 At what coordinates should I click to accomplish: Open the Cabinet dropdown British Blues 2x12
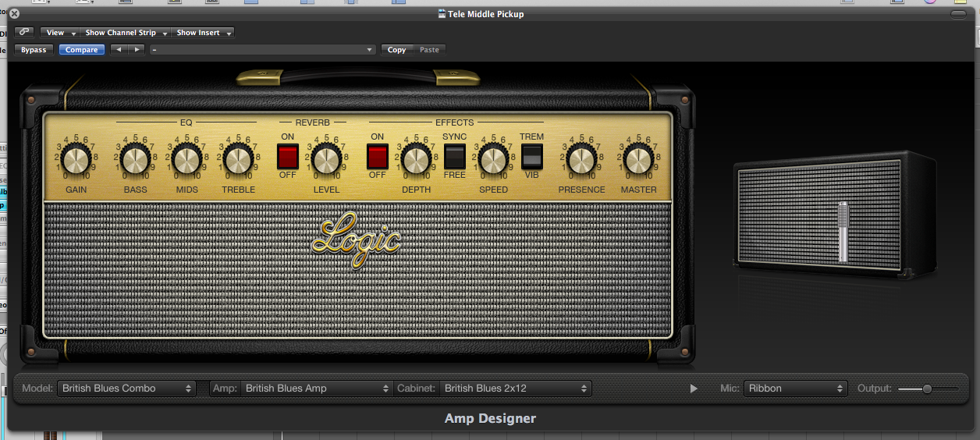tap(516, 388)
